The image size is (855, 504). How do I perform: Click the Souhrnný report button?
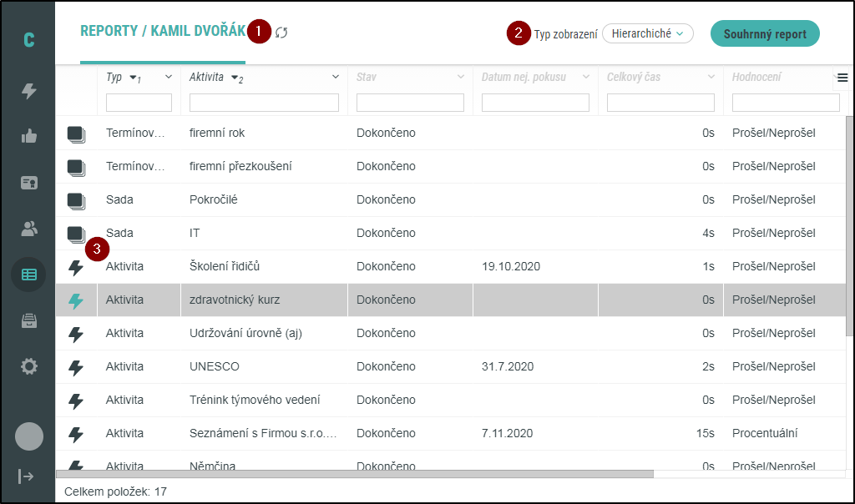[x=765, y=33]
